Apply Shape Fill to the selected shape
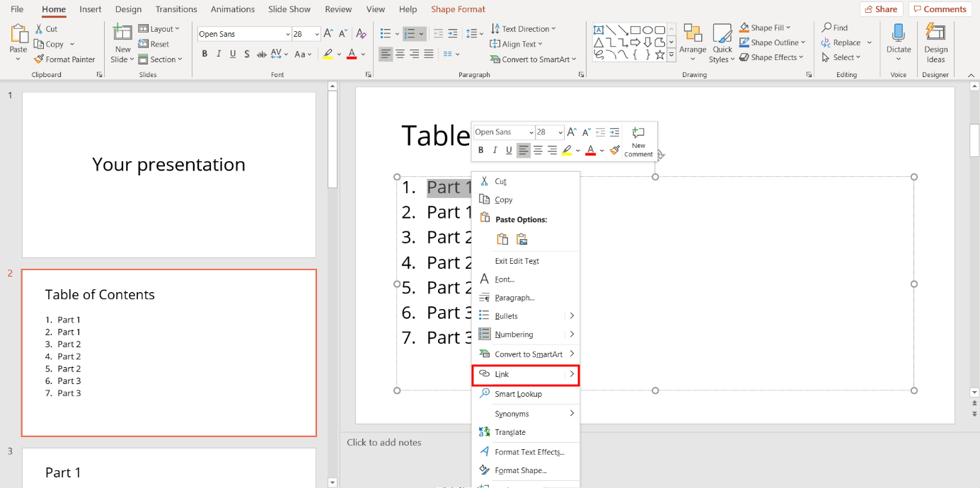 766,27
